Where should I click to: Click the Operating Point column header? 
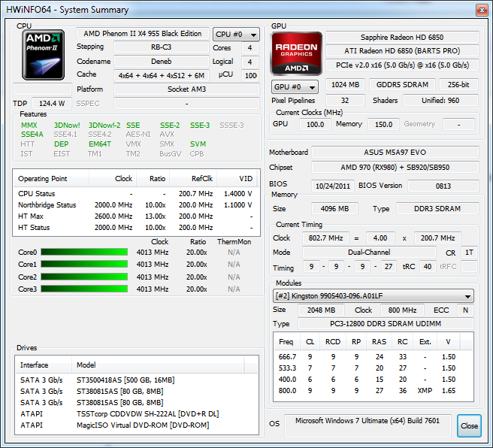click(x=51, y=179)
